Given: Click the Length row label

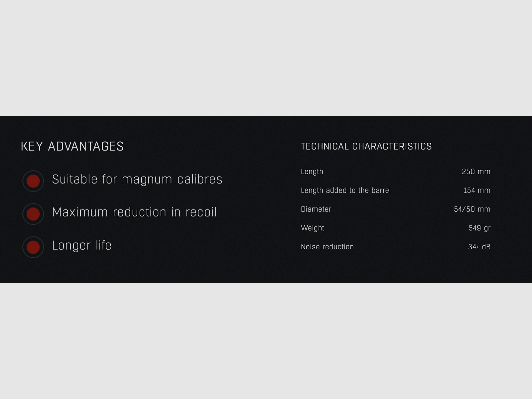Looking at the screenshot, I should click(x=312, y=172).
